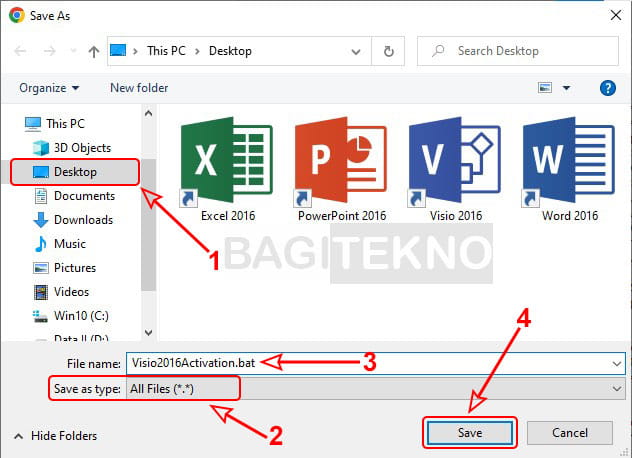Open the Help question mark icon

(607, 87)
